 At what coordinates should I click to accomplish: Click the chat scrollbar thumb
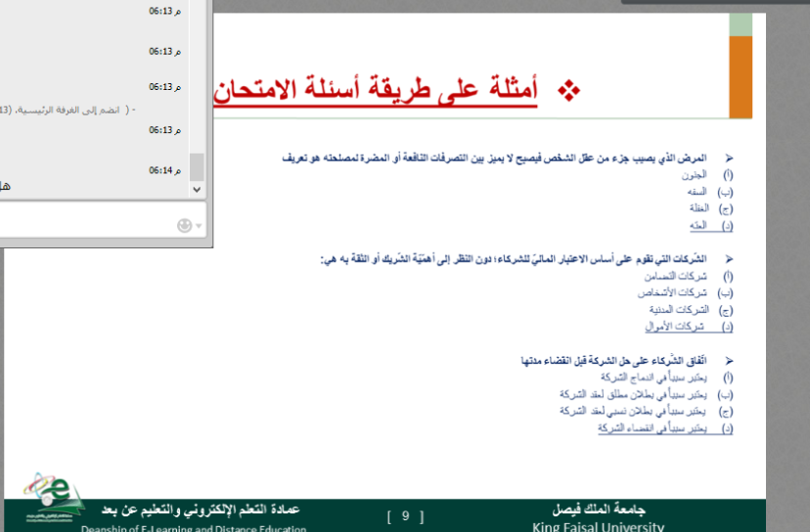[197, 166]
